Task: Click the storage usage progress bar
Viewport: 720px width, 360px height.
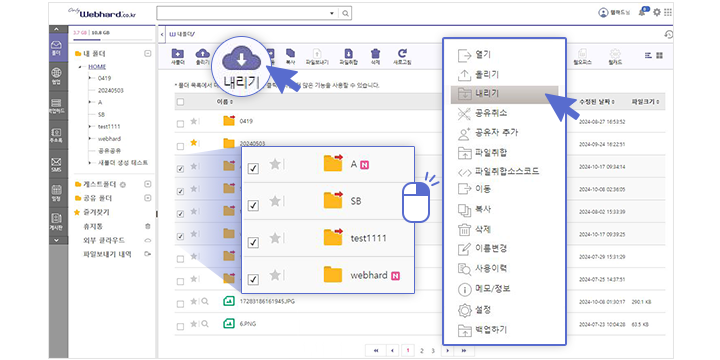Action: click(x=112, y=39)
